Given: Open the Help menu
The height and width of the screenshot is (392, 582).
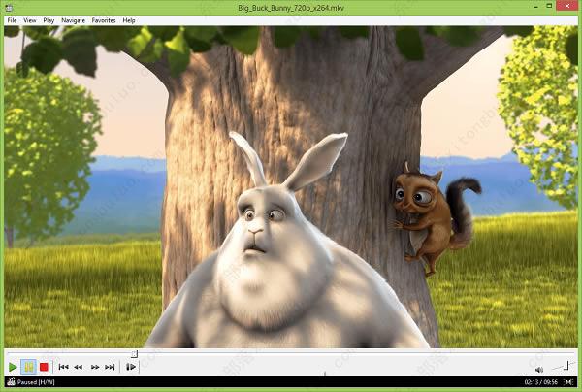Looking at the screenshot, I should click(129, 20).
